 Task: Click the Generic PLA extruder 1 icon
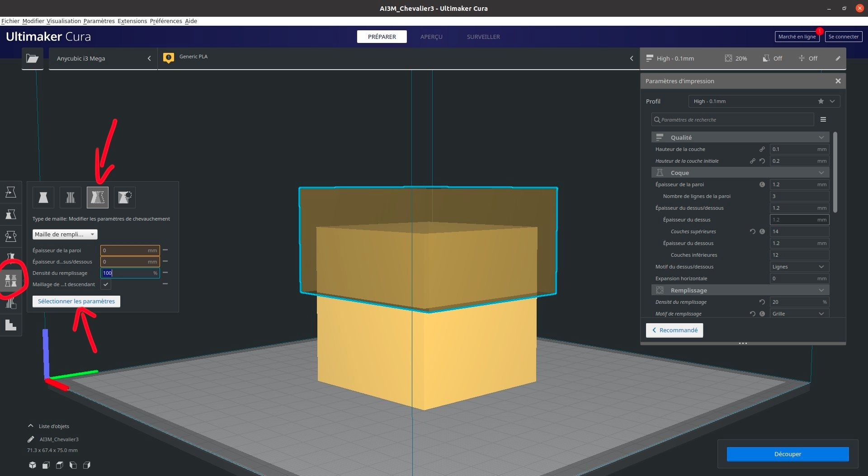click(169, 58)
